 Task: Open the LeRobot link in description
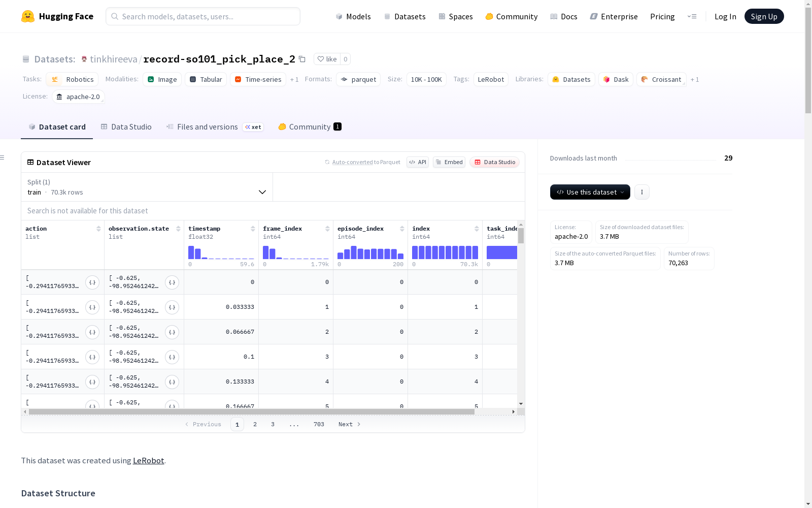point(148,461)
